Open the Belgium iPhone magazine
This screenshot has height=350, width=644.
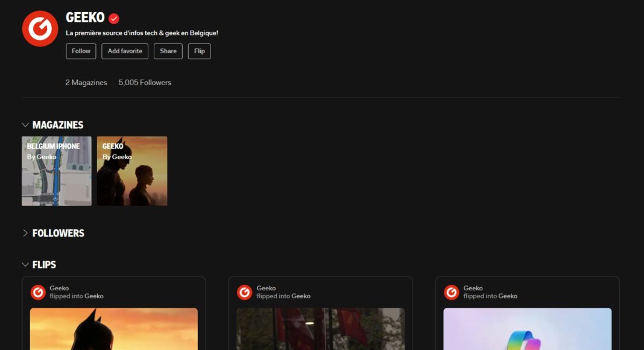click(x=57, y=171)
